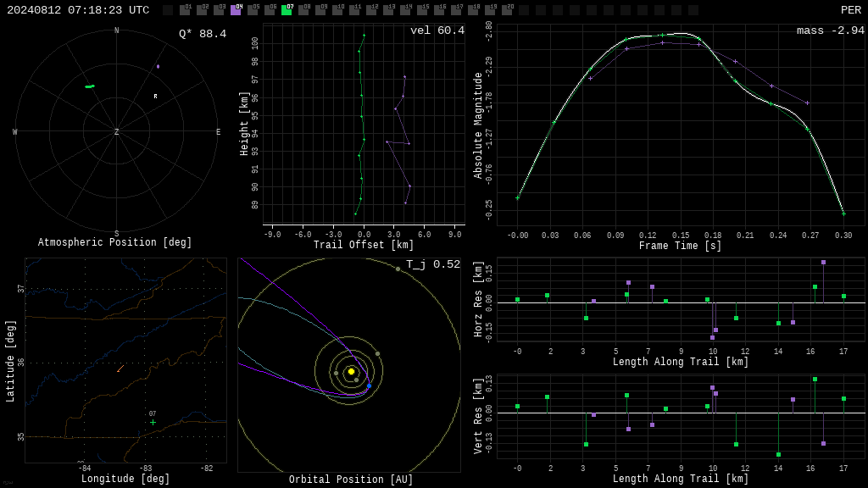Image resolution: width=868 pixels, height=488 pixels.
Task: Click the green meteor streak on polar plot
Action: pyautogui.click(x=90, y=86)
